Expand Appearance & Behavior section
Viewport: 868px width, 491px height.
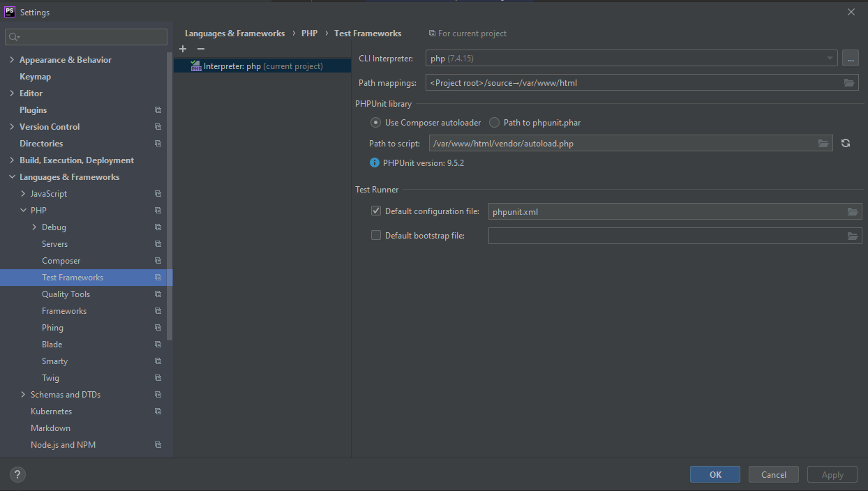(12, 60)
